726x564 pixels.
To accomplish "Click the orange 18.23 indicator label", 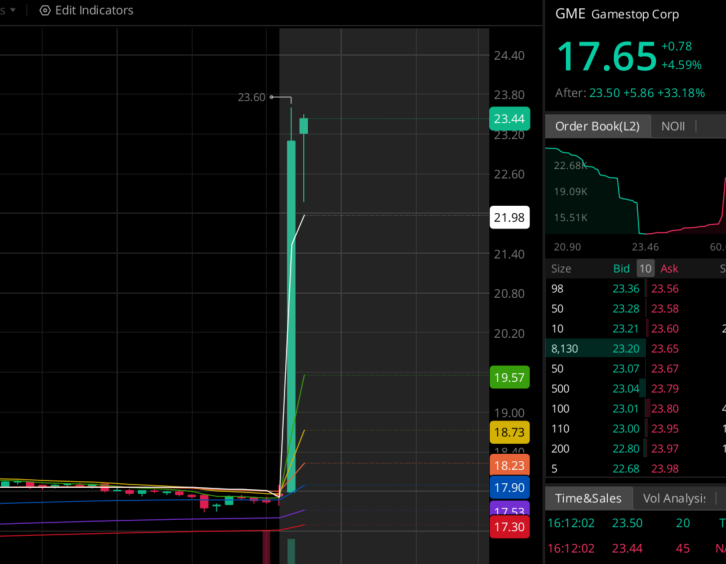I will pyautogui.click(x=509, y=465).
